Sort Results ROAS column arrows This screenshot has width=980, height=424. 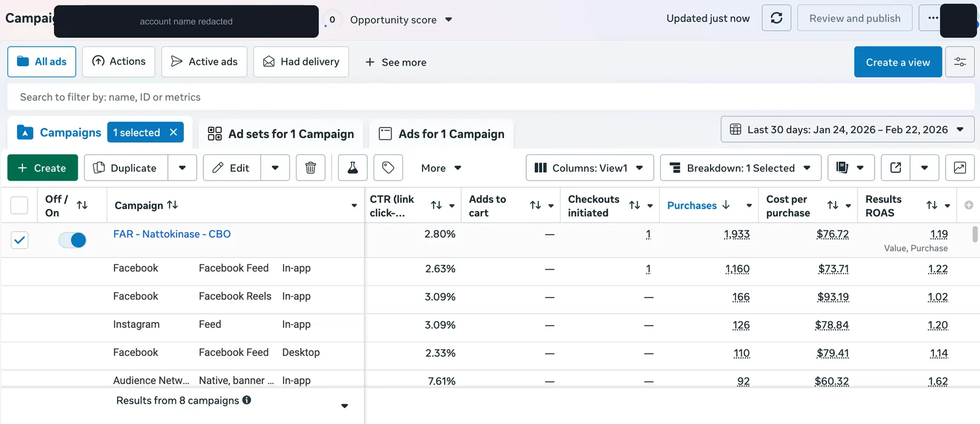[x=932, y=205]
